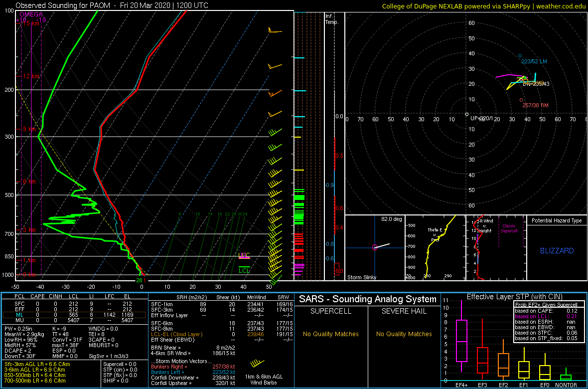Click the DCAPE = 2 value
588x389 pixels.
pyautogui.click(x=17, y=350)
